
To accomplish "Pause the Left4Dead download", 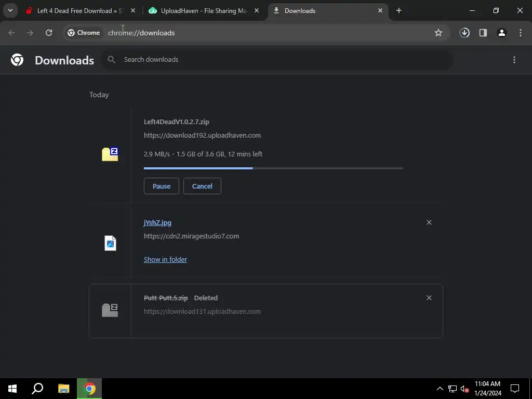I will pyautogui.click(x=162, y=186).
